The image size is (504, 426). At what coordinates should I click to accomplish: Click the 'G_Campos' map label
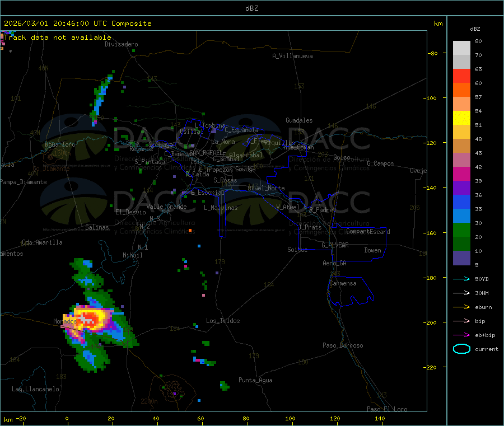tap(380, 163)
